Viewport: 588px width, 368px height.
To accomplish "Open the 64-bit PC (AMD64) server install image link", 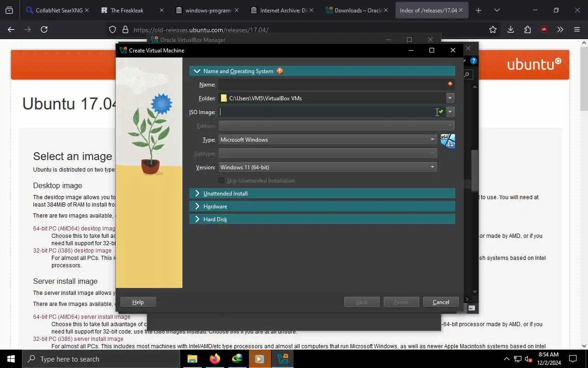I will click(x=81, y=316).
